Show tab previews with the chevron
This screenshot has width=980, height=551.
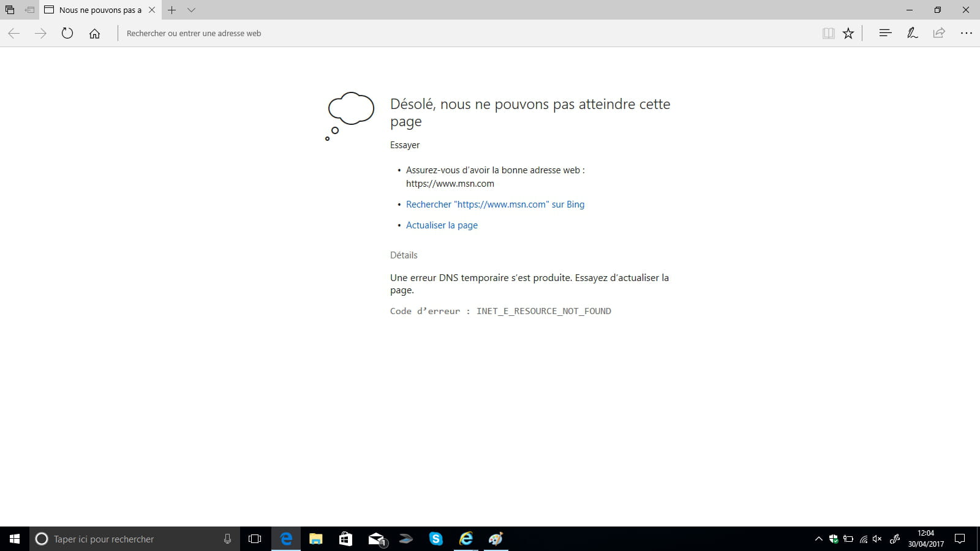[x=191, y=10]
